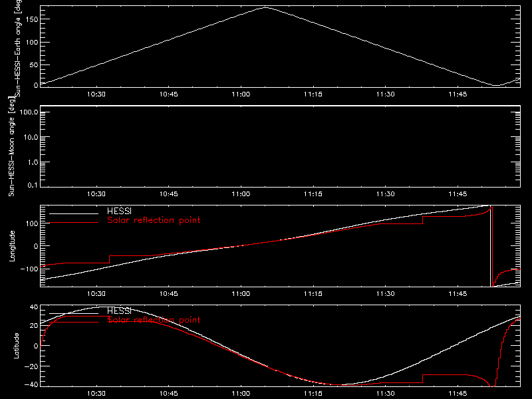Image resolution: width=532 pixels, height=399 pixels.
Task: Click Solar reflection point legend in Longitude plot
Action: pyautogui.click(x=154, y=220)
